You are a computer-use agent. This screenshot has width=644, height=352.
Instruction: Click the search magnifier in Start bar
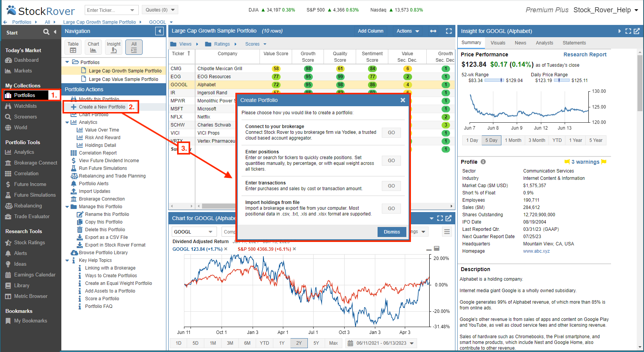(46, 32)
